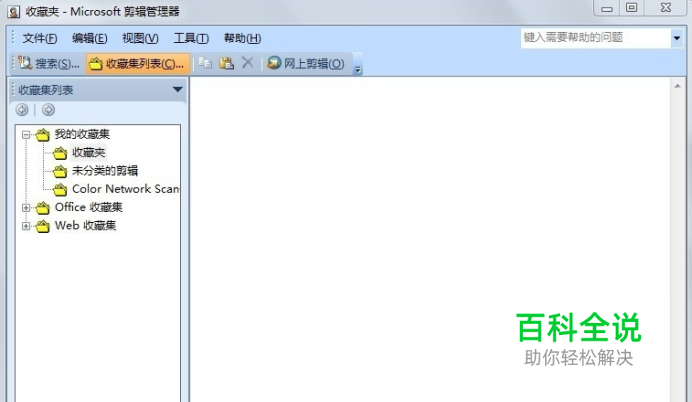Maximize the 剪辑管理器 window

[632, 8]
